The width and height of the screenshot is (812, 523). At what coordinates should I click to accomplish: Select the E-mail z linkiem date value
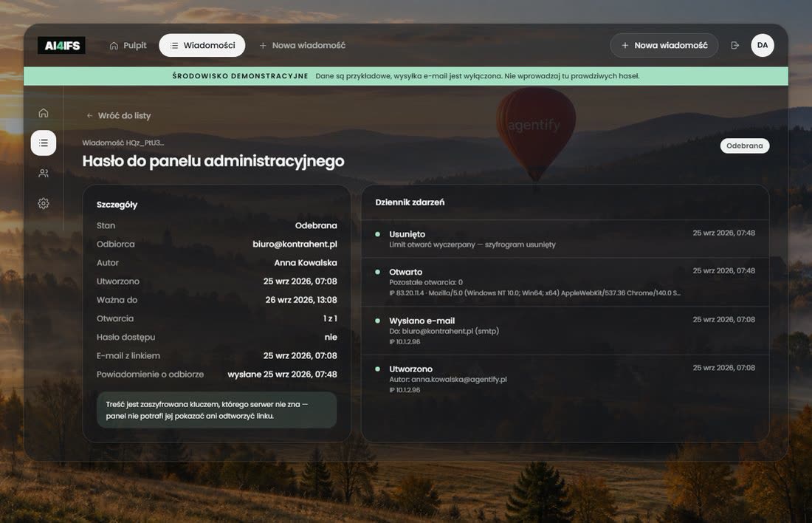click(x=300, y=356)
